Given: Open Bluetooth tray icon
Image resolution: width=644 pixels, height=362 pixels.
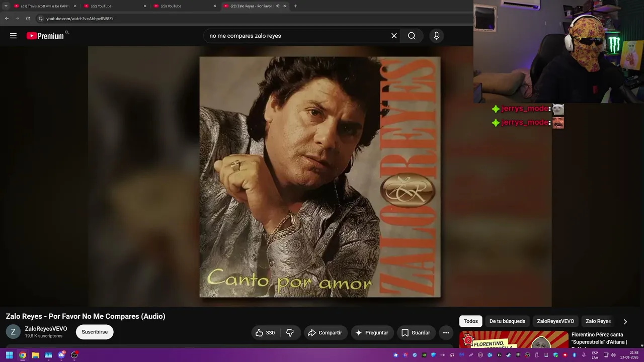Looking at the screenshot, I should click(x=574, y=355).
